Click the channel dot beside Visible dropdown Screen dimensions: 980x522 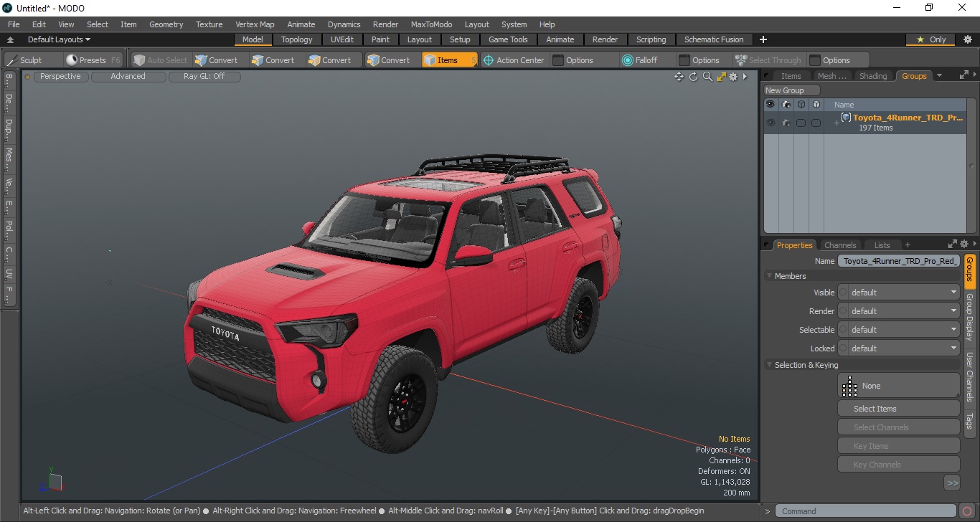coord(844,293)
